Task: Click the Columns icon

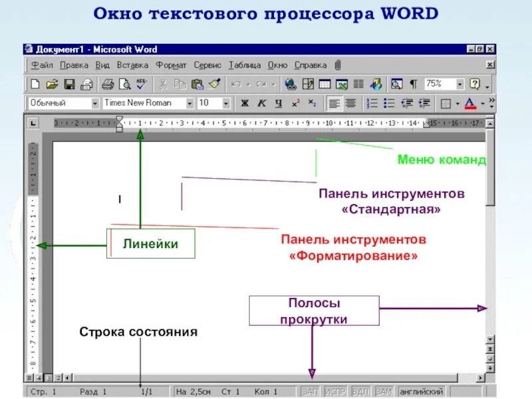Action: [358, 84]
